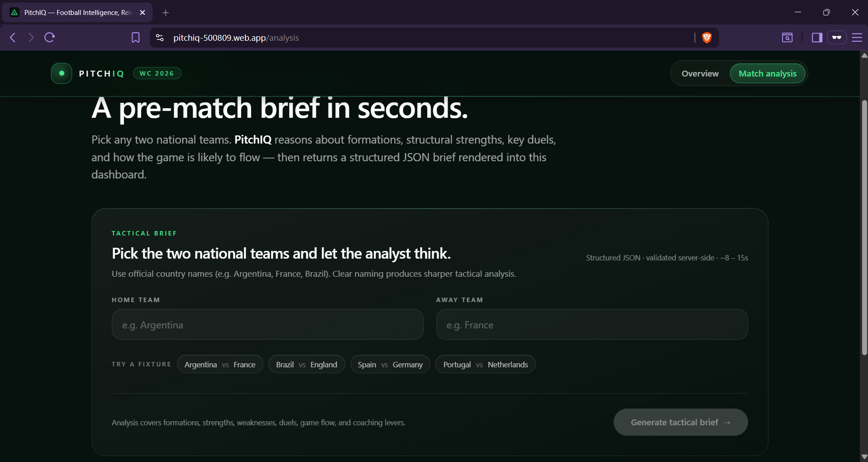Image resolution: width=868 pixels, height=462 pixels.
Task: Open site settings icon in address bar
Action: pyautogui.click(x=160, y=38)
